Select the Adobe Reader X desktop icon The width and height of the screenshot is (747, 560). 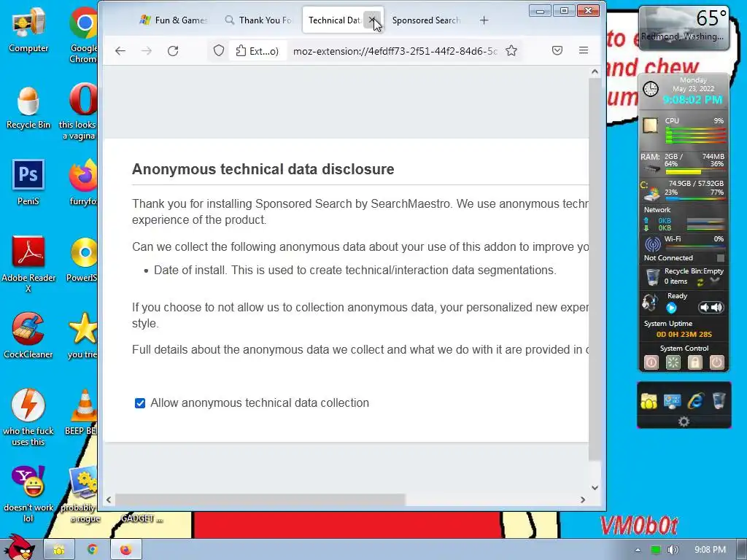pyautogui.click(x=28, y=264)
